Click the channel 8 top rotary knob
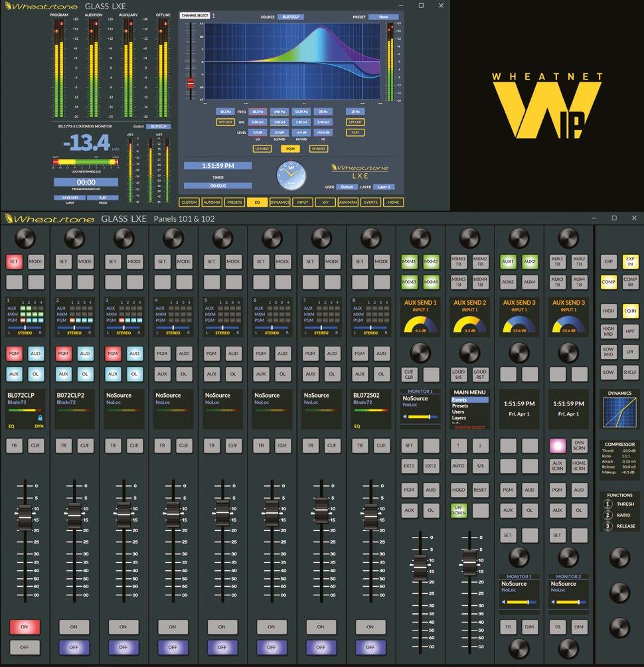Image resolution: width=644 pixels, height=667 pixels. 370,238
